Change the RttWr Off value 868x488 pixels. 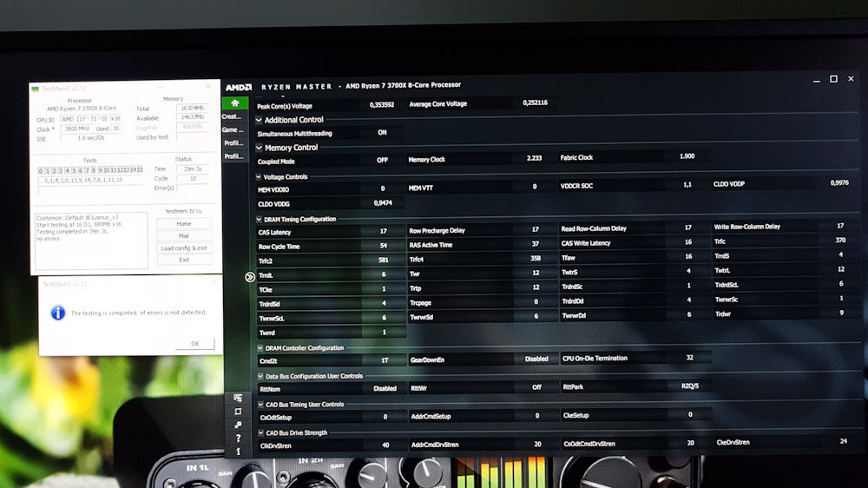[x=536, y=387]
